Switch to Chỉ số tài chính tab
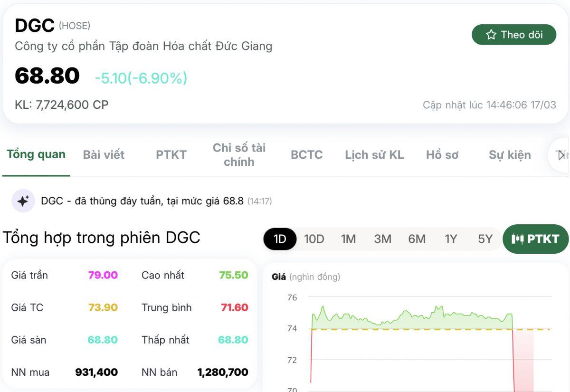 pos(239,155)
